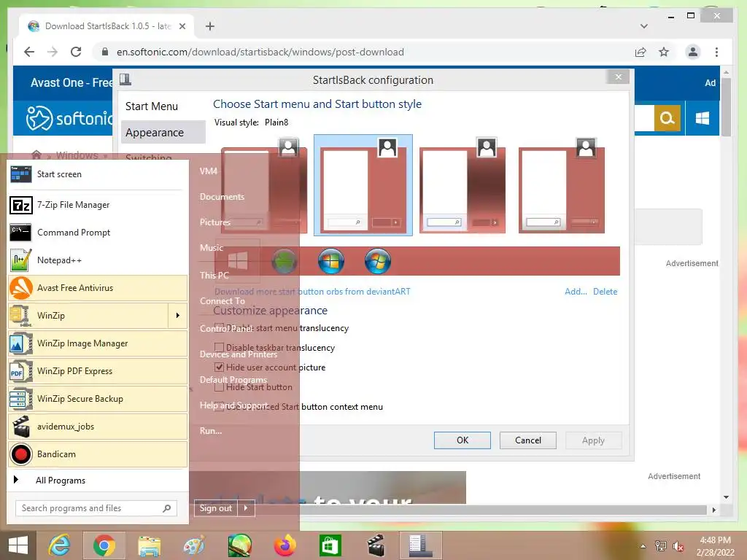This screenshot has width=747, height=560.
Task: Open Windows Store from taskbar
Action: point(330,545)
